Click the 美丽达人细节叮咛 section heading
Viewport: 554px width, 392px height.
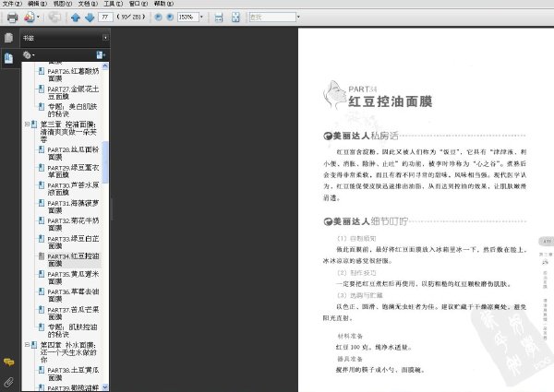366,221
